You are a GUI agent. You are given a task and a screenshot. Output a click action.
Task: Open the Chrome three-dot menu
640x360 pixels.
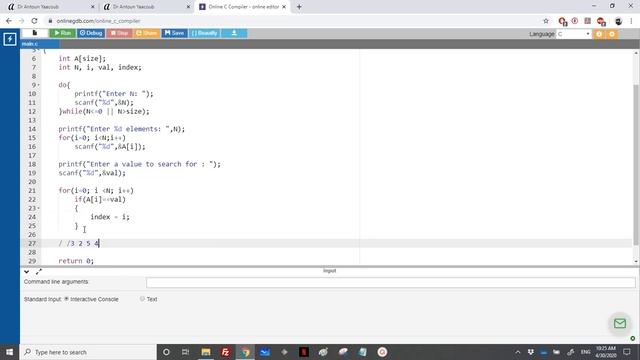click(631, 21)
